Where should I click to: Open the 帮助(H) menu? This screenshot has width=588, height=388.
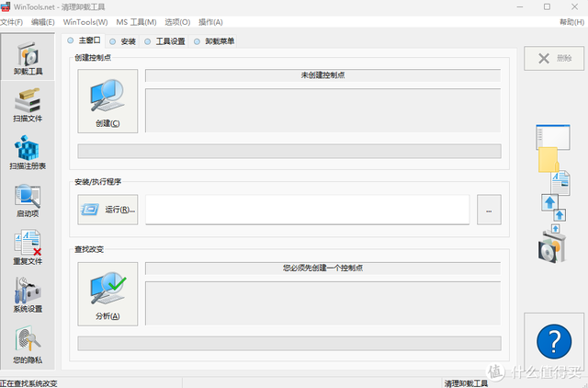pos(571,22)
